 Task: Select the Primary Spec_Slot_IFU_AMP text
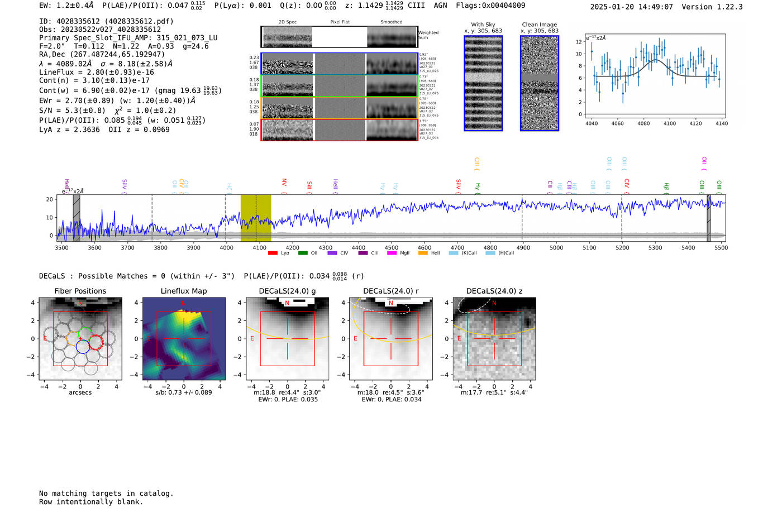pos(128,38)
